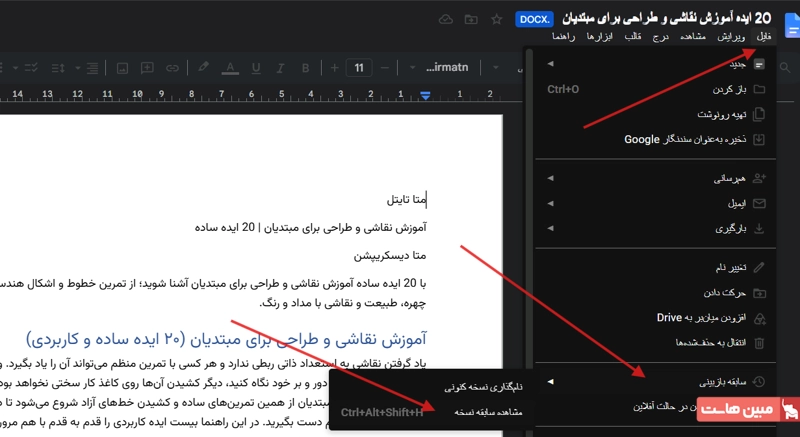800x437 pixels.
Task: Click the move folder icon in the menu
Action: 759,293
